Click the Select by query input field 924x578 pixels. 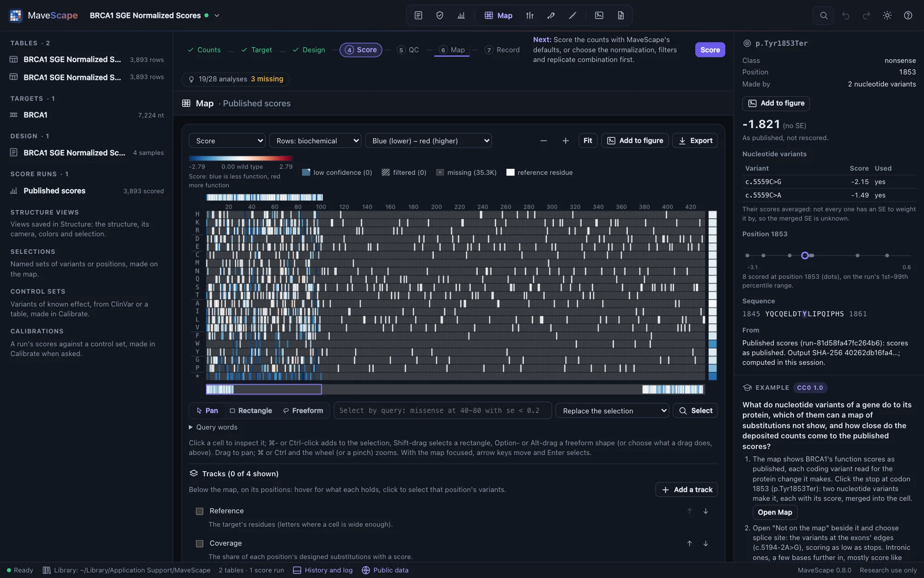pyautogui.click(x=443, y=411)
